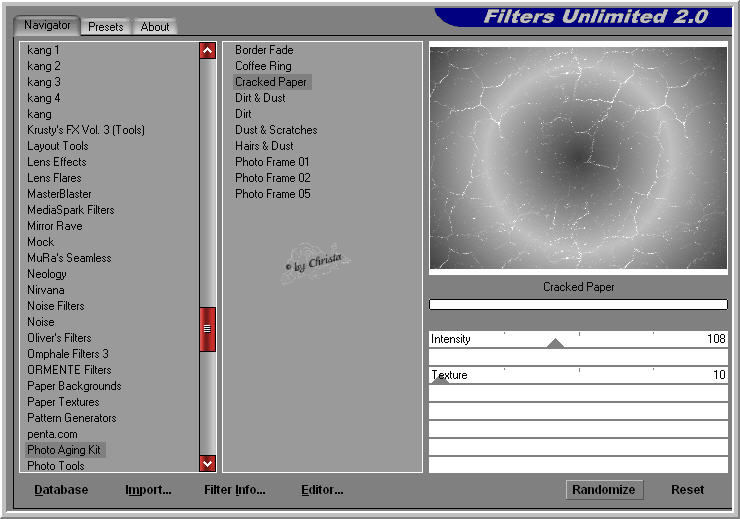Select the kang 3 category
Viewport: 740px width, 519px height.
tap(44, 82)
